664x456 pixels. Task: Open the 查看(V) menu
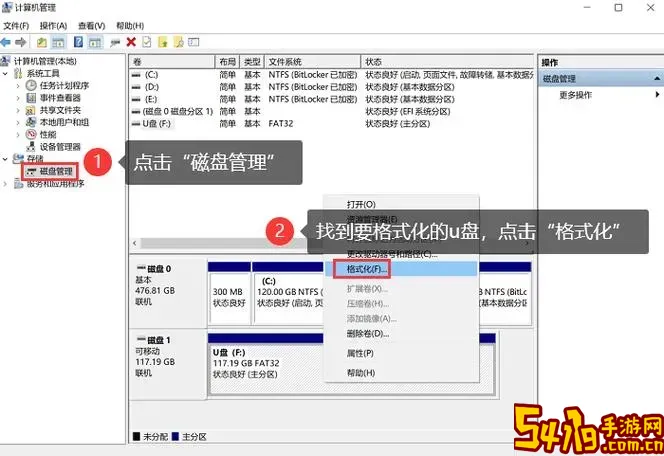pyautogui.click(x=91, y=26)
